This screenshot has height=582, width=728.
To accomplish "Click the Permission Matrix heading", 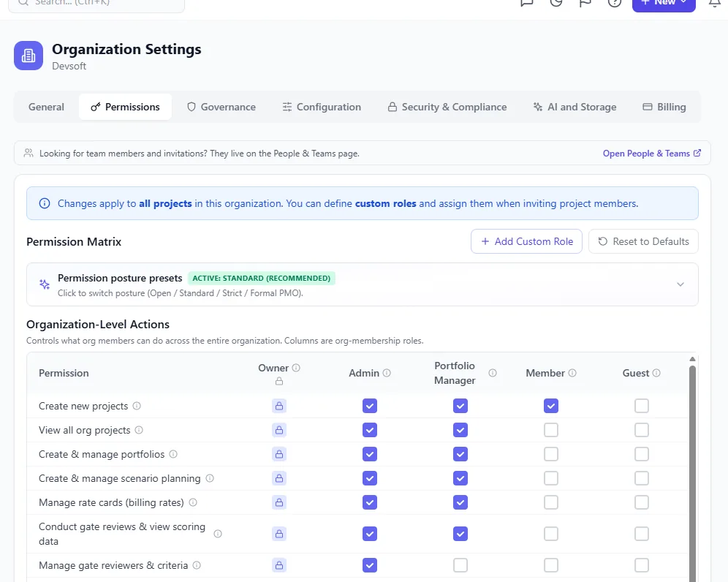I will 74,241.
